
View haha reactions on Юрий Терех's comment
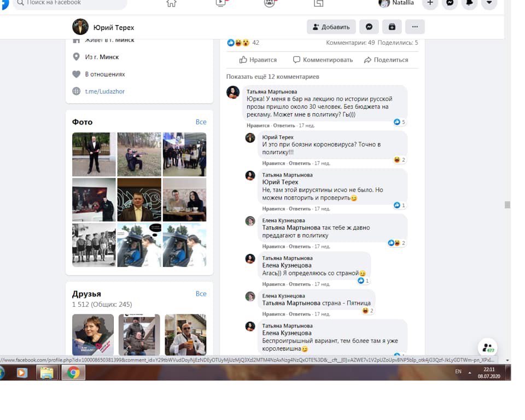pos(399,160)
